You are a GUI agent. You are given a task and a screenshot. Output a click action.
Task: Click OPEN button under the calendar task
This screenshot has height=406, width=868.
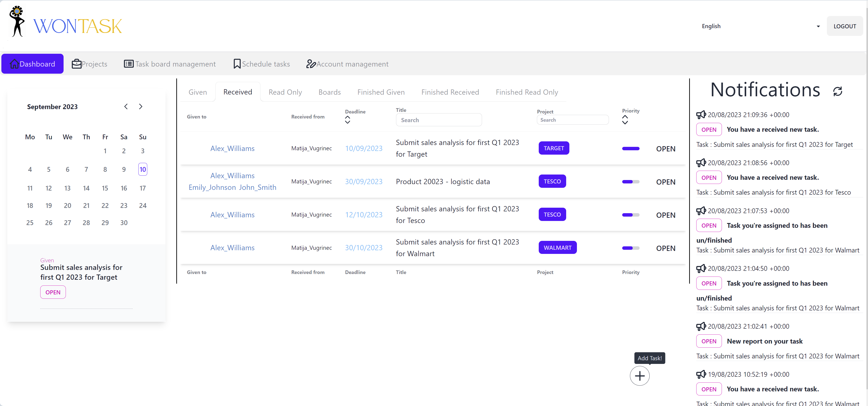pos(53,292)
